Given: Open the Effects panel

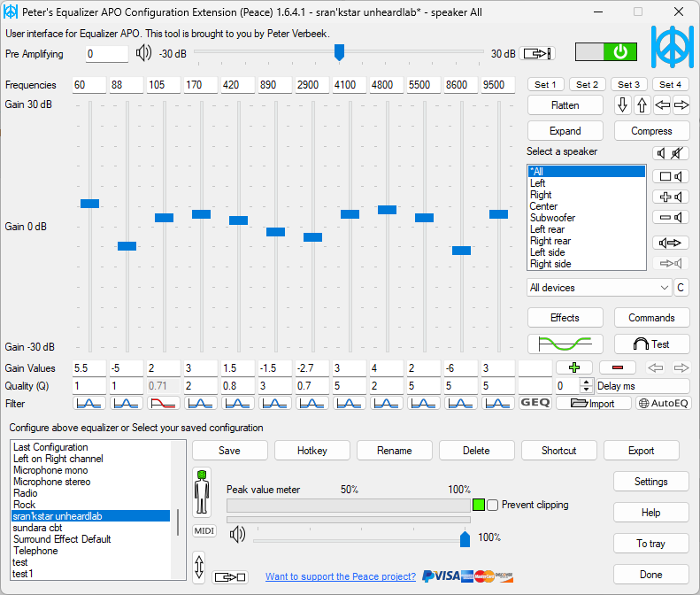Looking at the screenshot, I should point(565,318).
